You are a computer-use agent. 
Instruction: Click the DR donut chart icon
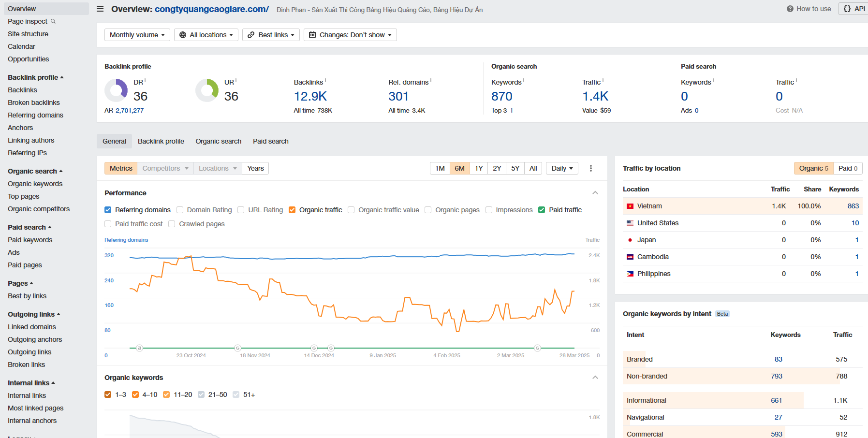[x=116, y=90]
